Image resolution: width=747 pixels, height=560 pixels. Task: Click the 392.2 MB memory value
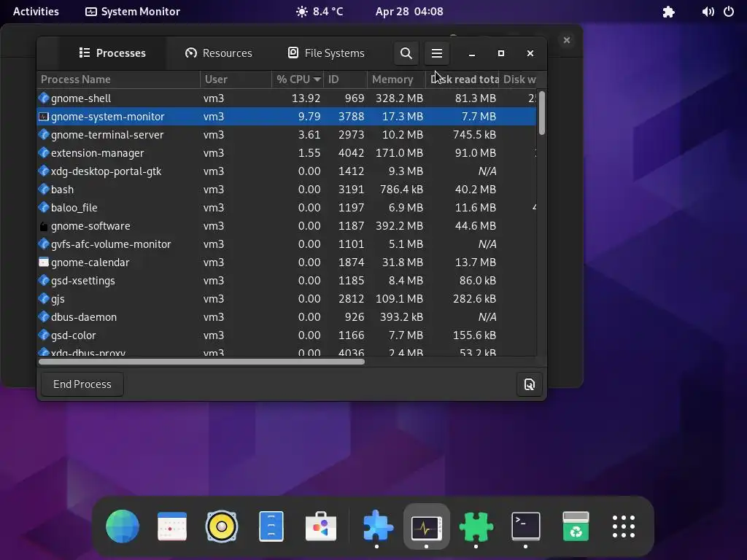tap(399, 226)
